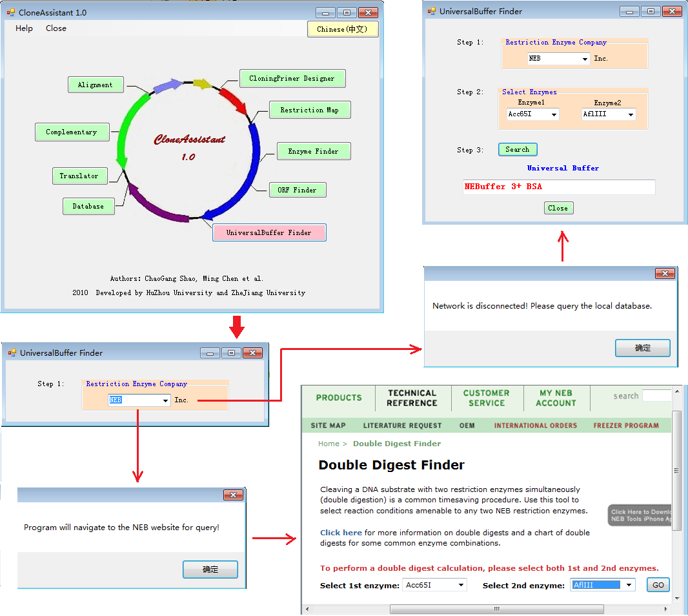Click the horizontal scrollbar of the web page
This screenshot has width=688, height=616.
coord(496,609)
